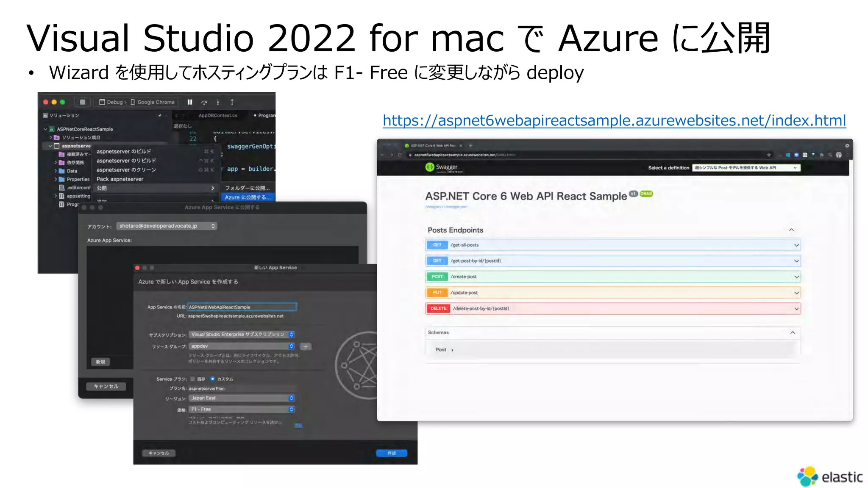868x488 pixels.
Task: Click the Data folder icon in solution tree
Action: pos(61,171)
